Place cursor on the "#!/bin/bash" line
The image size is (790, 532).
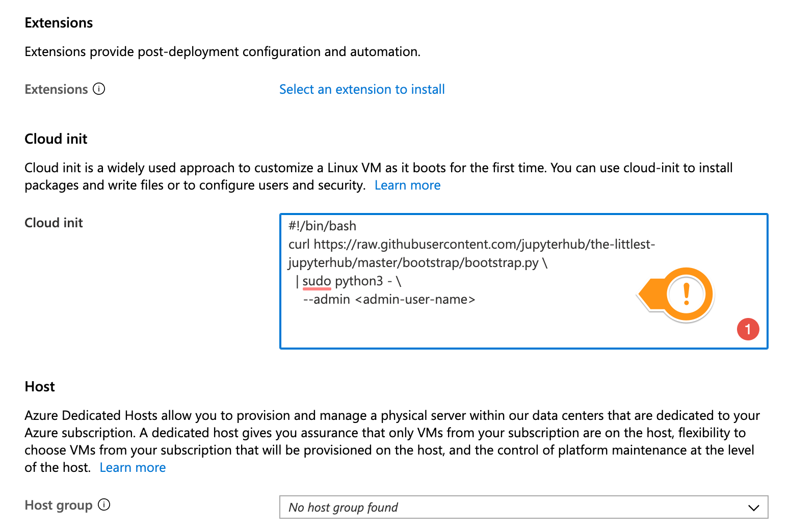point(322,226)
